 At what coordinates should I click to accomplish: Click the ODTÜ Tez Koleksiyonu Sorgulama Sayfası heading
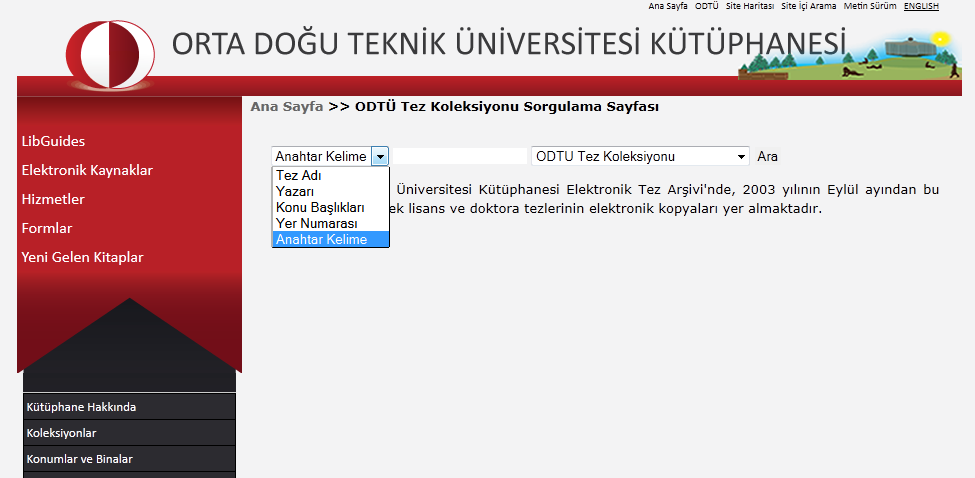click(507, 106)
